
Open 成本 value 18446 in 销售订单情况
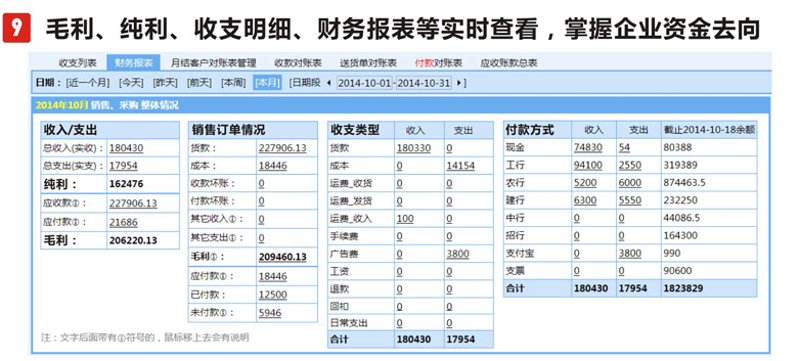[x=272, y=166]
